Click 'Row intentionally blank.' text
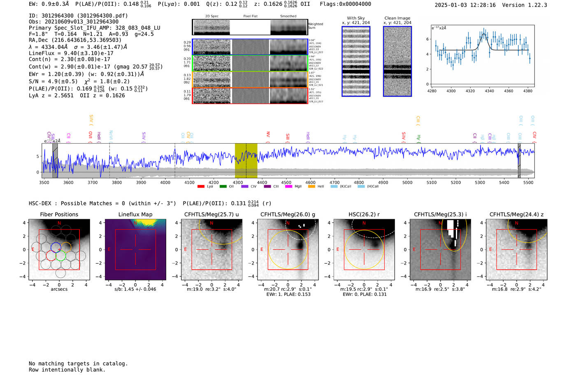The height and width of the screenshot is (392, 576). tap(67, 370)
